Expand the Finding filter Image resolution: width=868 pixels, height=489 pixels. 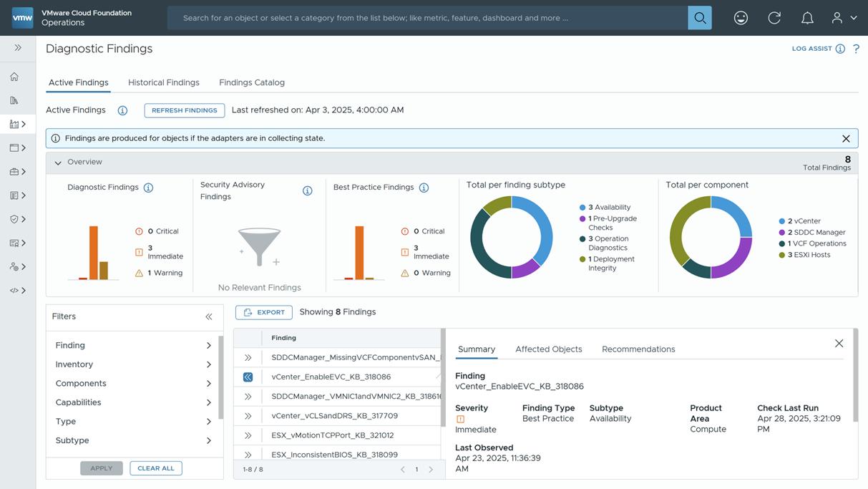point(134,345)
